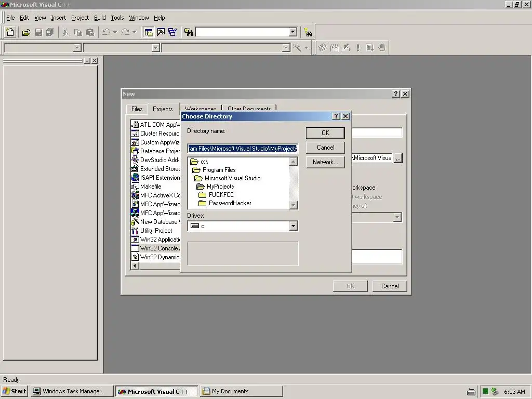
Task: Open the Undo history dropdown arrow
Action: point(115,32)
